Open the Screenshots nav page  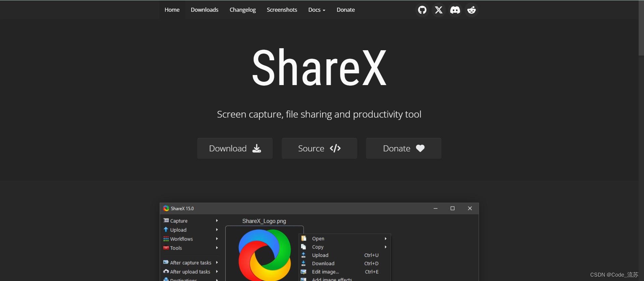(x=282, y=10)
